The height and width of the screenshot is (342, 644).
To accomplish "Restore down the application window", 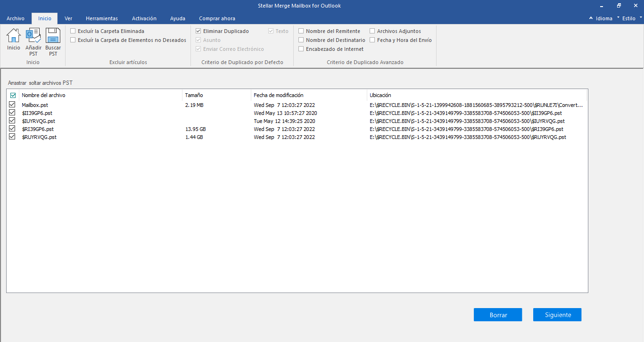I will coord(619,6).
